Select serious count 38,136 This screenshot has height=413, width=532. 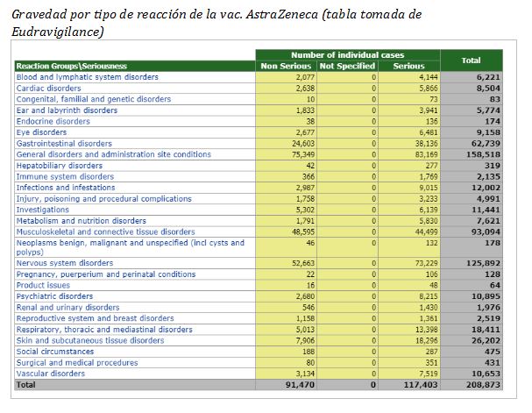(x=427, y=144)
